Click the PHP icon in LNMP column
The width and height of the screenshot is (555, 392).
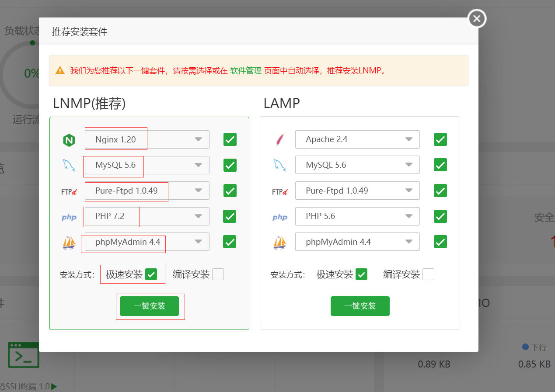(x=69, y=216)
